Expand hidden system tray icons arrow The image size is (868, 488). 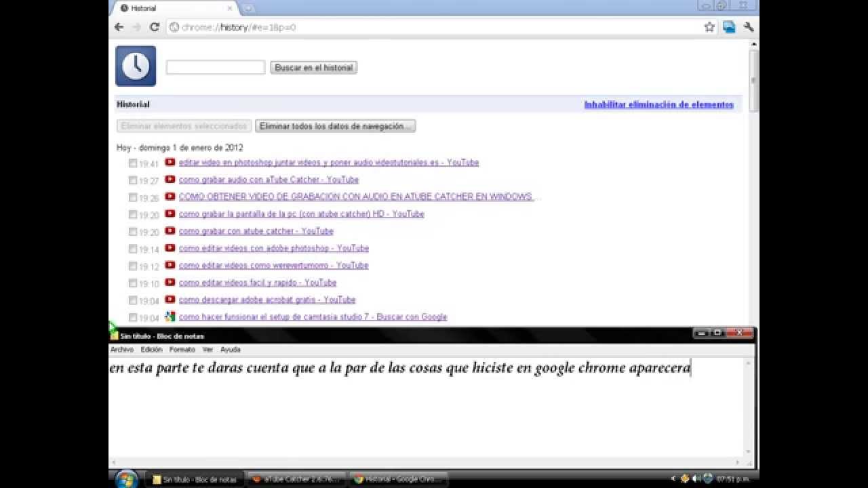click(673, 479)
